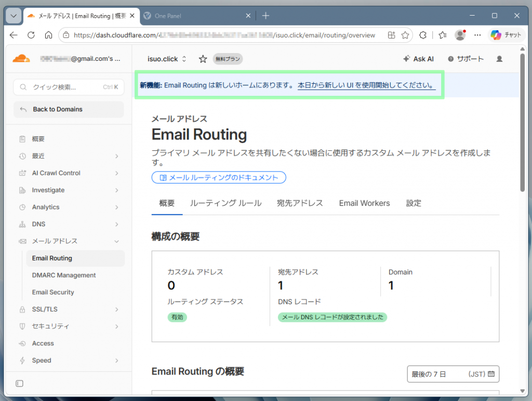
Task: Go to browser home page icon
Action: coord(48,35)
